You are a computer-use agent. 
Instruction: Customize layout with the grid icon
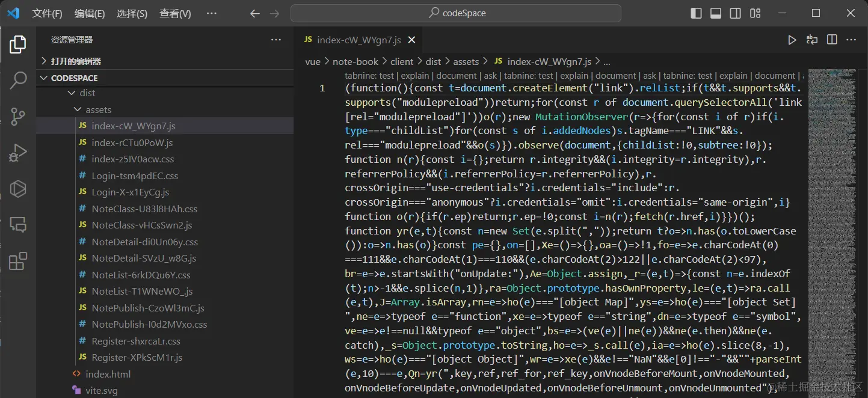click(756, 13)
